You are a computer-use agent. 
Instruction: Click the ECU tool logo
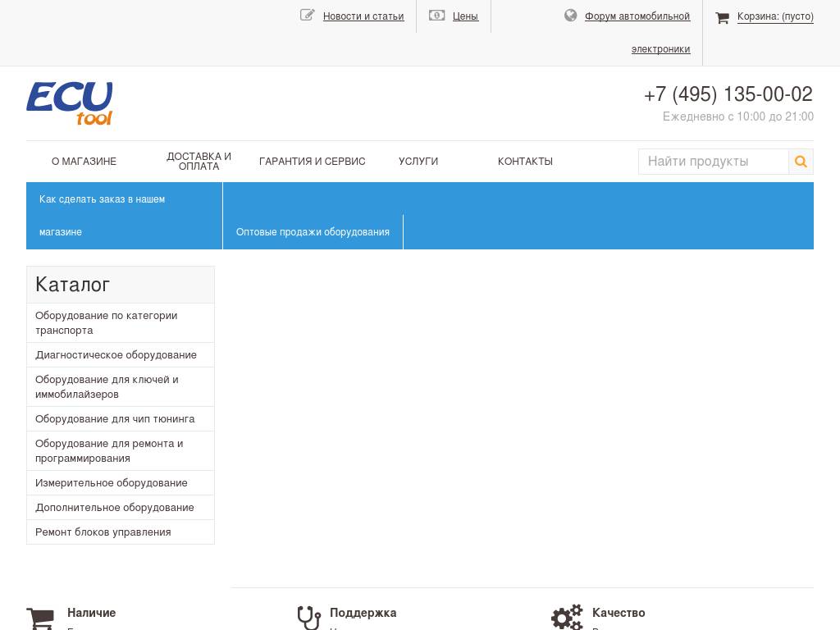70,103
